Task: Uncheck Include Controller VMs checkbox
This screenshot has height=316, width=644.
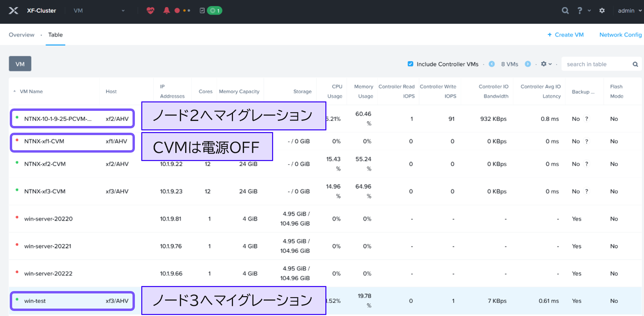Action: (410, 64)
